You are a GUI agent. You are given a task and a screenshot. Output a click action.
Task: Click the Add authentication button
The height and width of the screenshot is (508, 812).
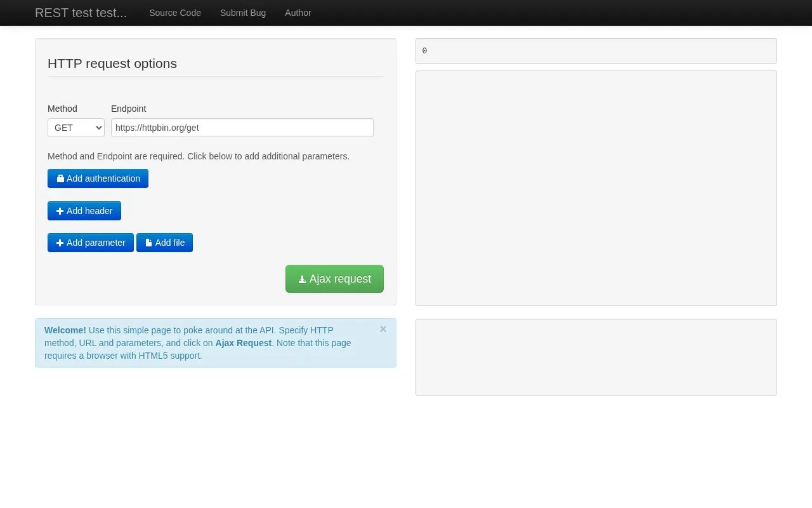(x=98, y=178)
